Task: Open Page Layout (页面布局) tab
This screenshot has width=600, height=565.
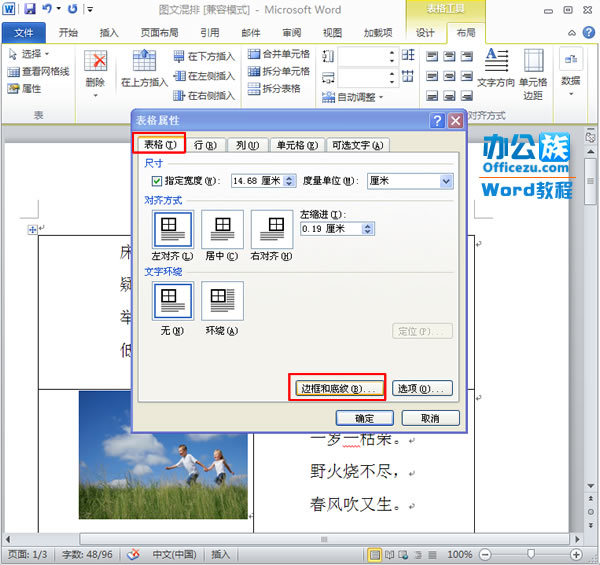Action: [160, 33]
